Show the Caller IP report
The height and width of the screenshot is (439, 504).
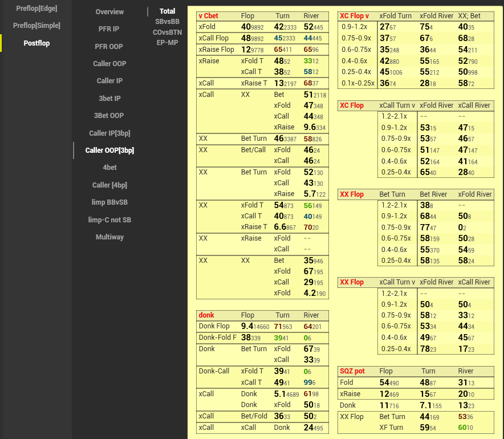pyautogui.click(x=109, y=81)
